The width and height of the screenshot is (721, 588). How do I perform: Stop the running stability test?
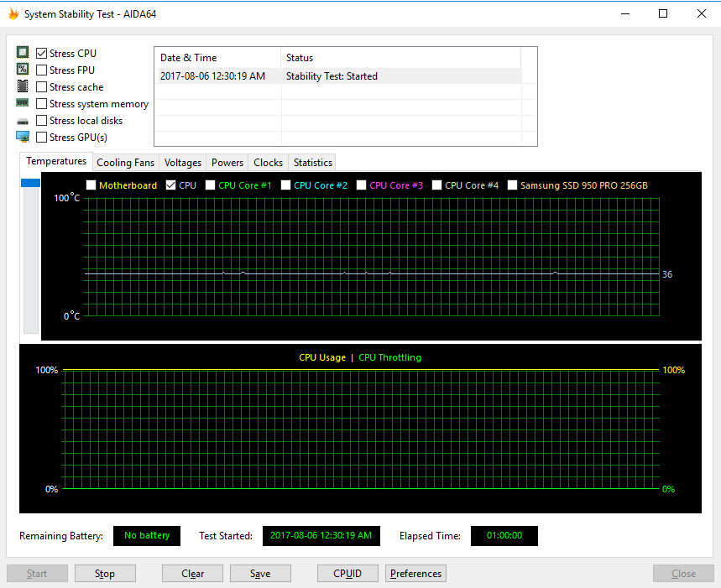coord(105,574)
